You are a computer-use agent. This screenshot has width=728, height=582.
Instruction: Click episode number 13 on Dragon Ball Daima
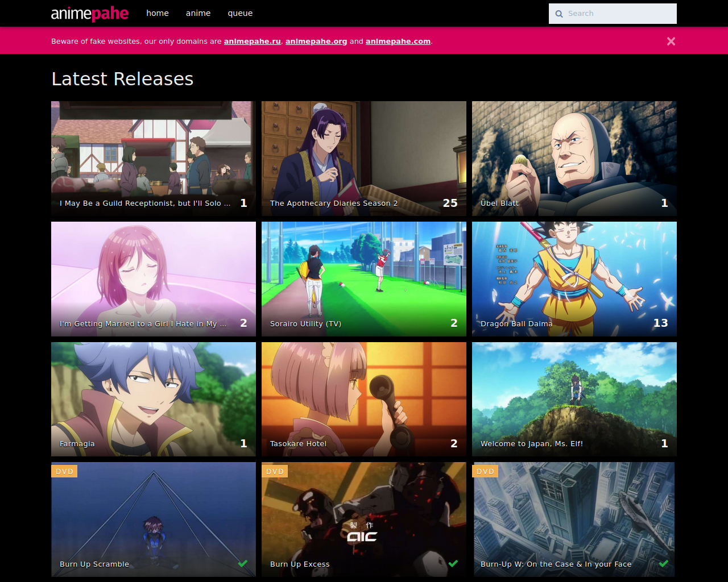click(661, 323)
